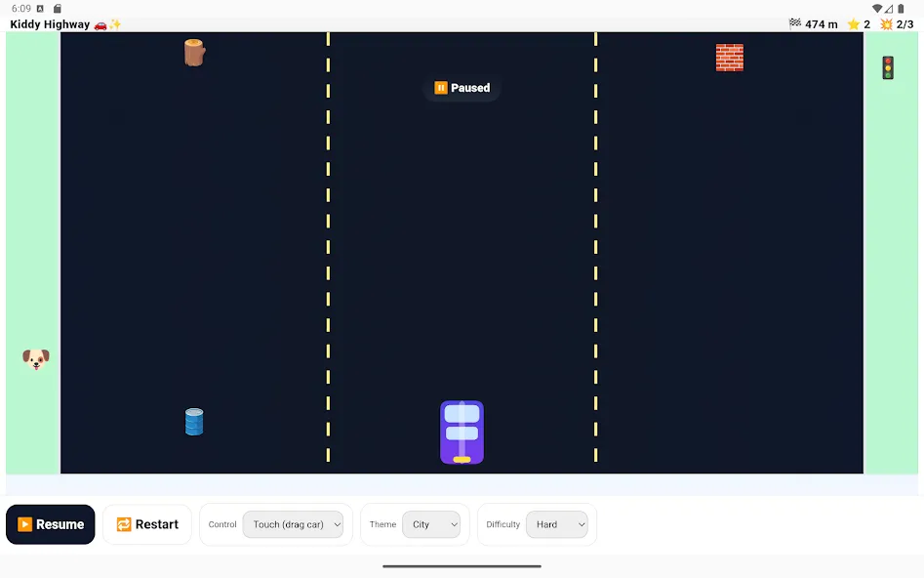Image resolution: width=924 pixels, height=578 pixels.
Task: Click the Paused badge
Action: pyautogui.click(x=462, y=88)
